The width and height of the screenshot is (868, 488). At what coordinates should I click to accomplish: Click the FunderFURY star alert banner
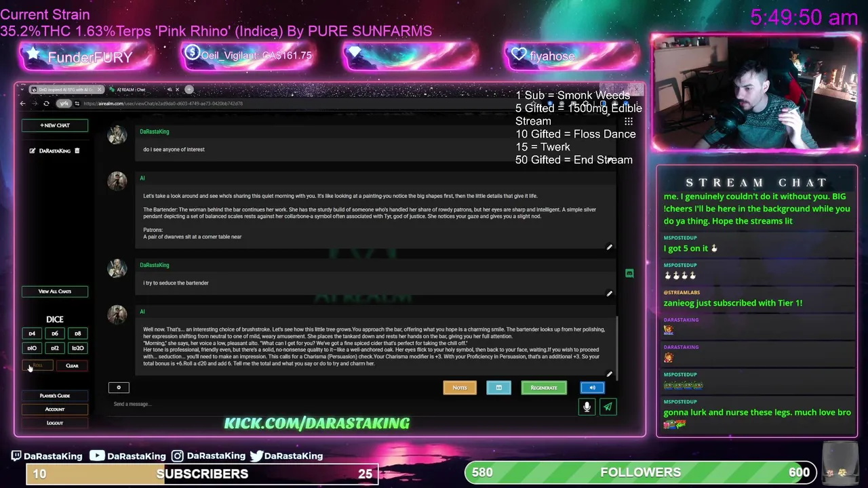(x=87, y=57)
